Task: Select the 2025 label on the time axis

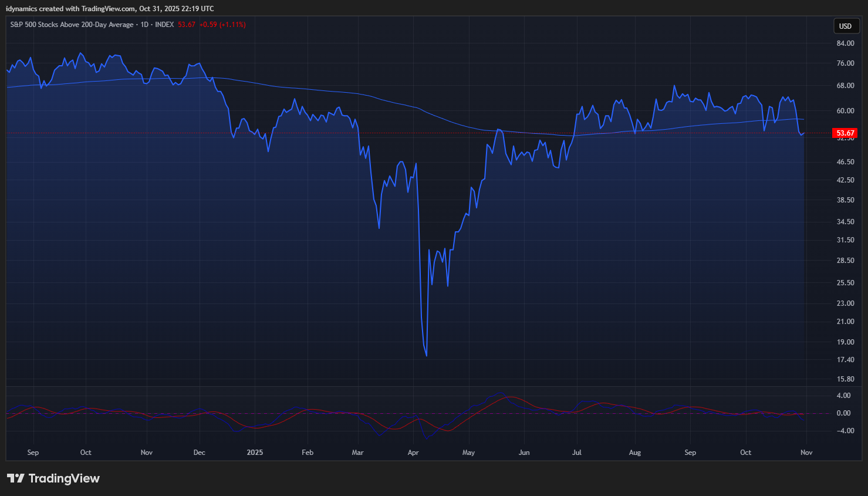Action: [x=255, y=453]
